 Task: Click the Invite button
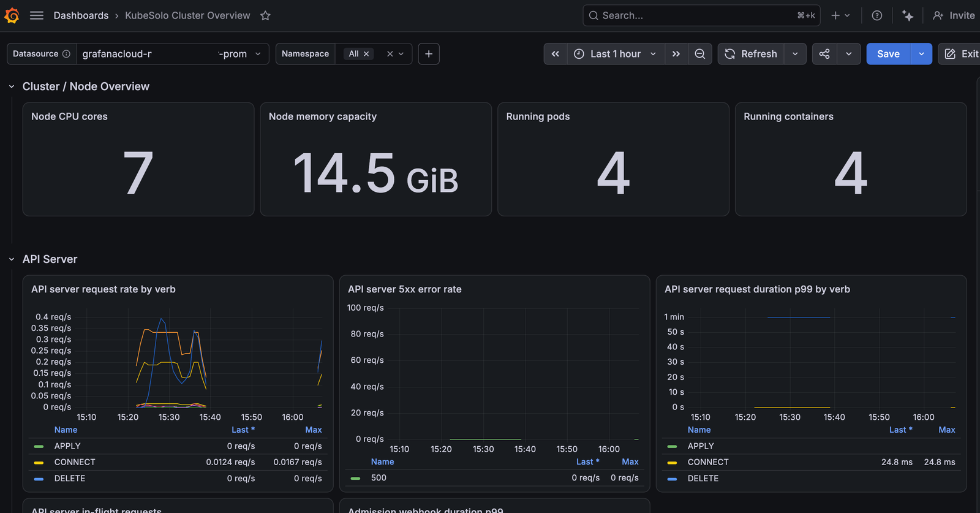(954, 15)
